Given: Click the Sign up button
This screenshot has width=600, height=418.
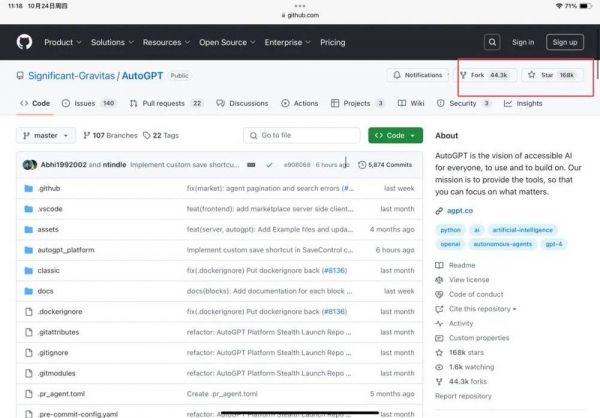Looking at the screenshot, I should pos(565,42).
